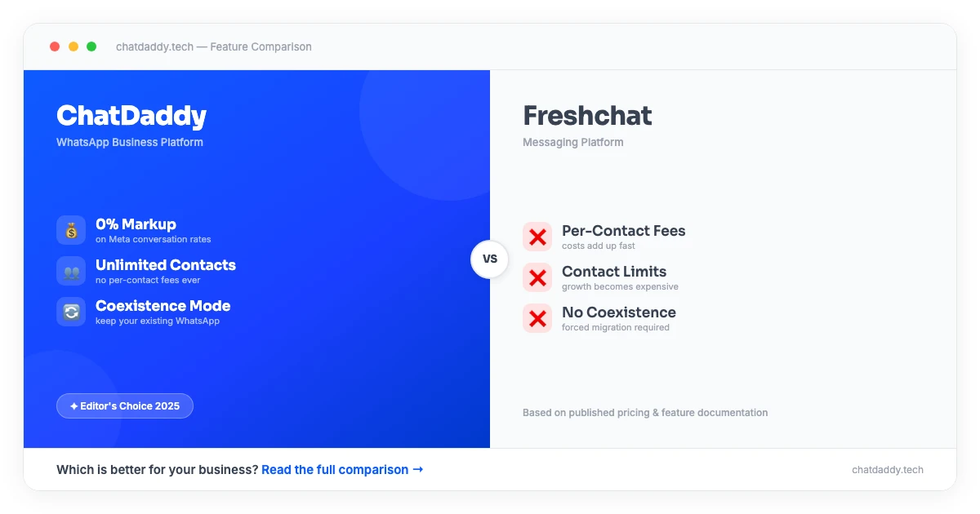980x514 pixels.
Task: Click the chatdaddy.tech footer text
Action: (887, 469)
